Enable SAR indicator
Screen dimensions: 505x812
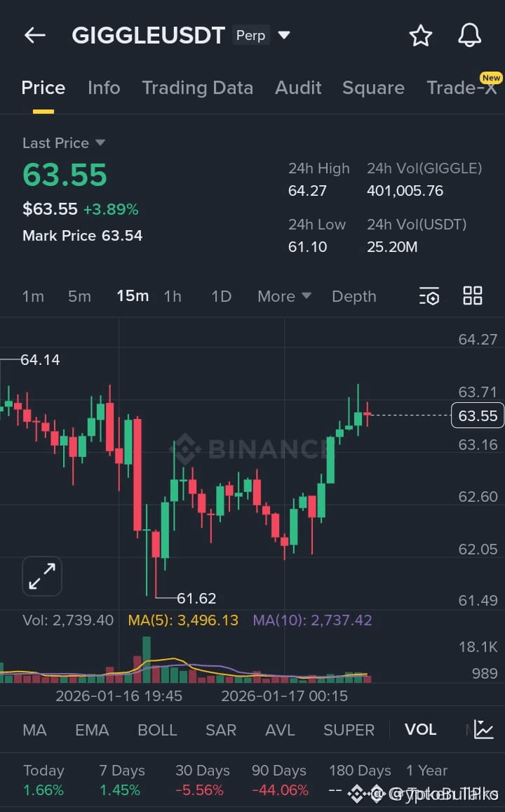pos(221,730)
